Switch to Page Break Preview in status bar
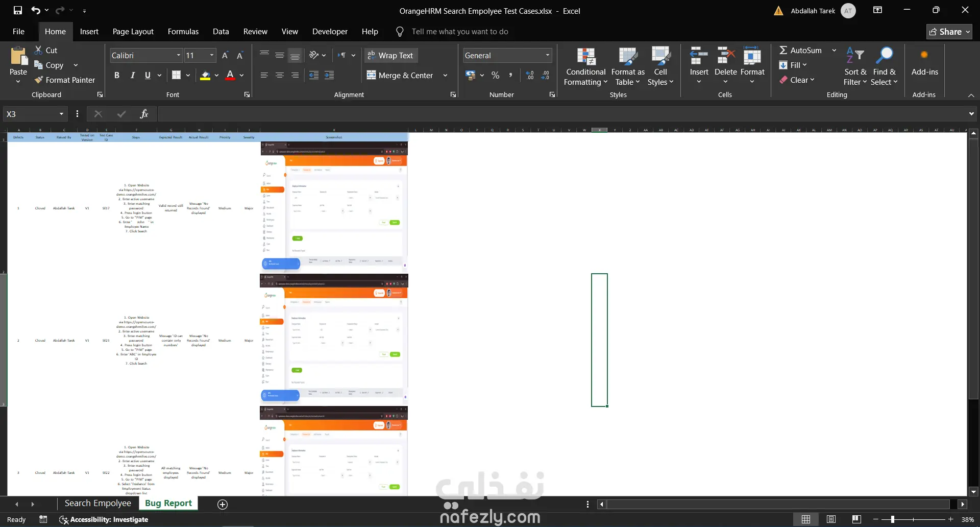The height and width of the screenshot is (527, 980). click(x=856, y=519)
